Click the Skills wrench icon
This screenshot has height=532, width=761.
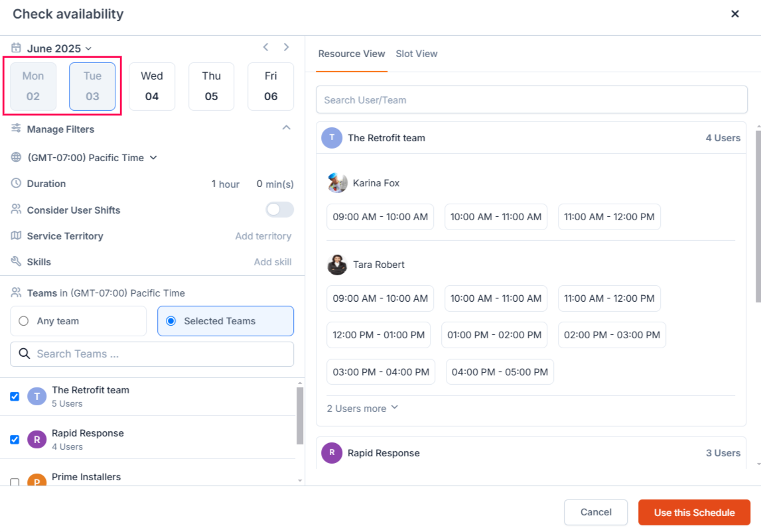[16, 261]
